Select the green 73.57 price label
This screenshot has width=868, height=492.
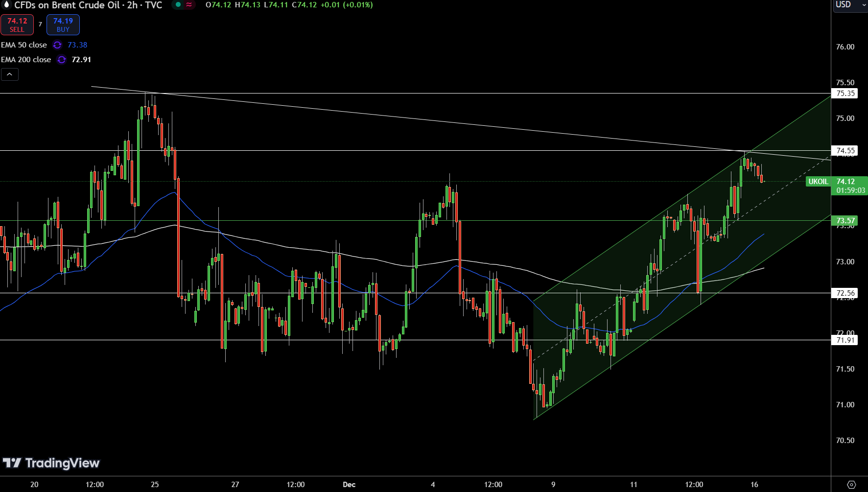(845, 221)
